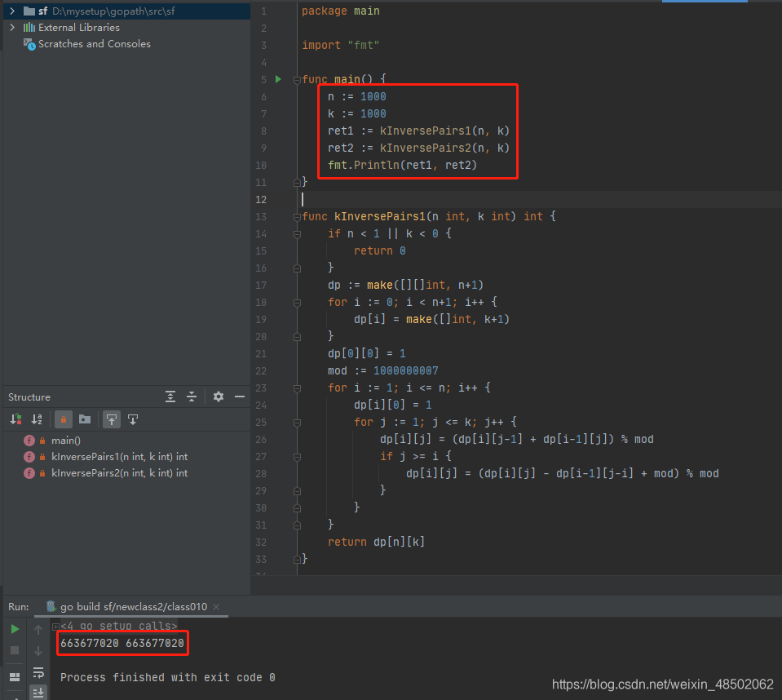The image size is (782, 700).
Task: Rerun the program with green play button
Action: [15, 629]
